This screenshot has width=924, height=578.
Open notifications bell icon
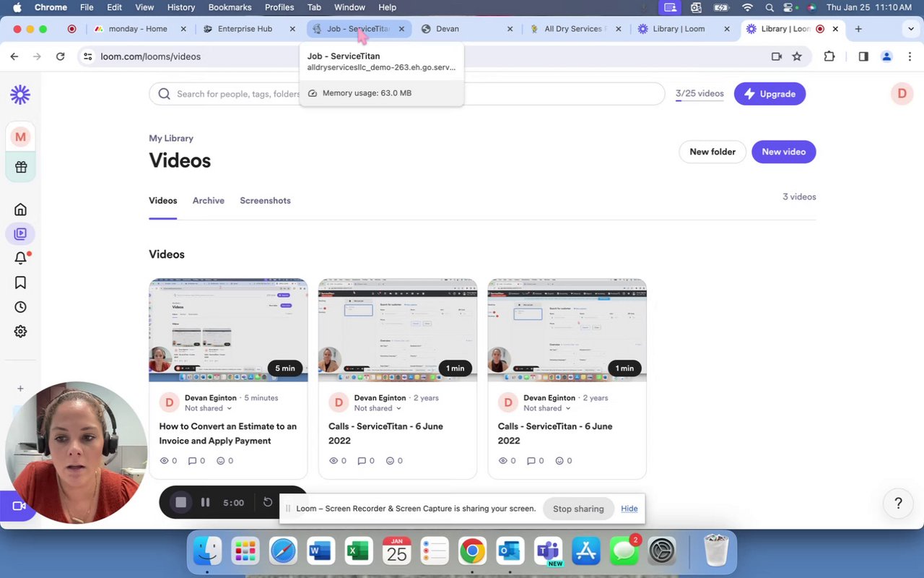click(x=20, y=258)
